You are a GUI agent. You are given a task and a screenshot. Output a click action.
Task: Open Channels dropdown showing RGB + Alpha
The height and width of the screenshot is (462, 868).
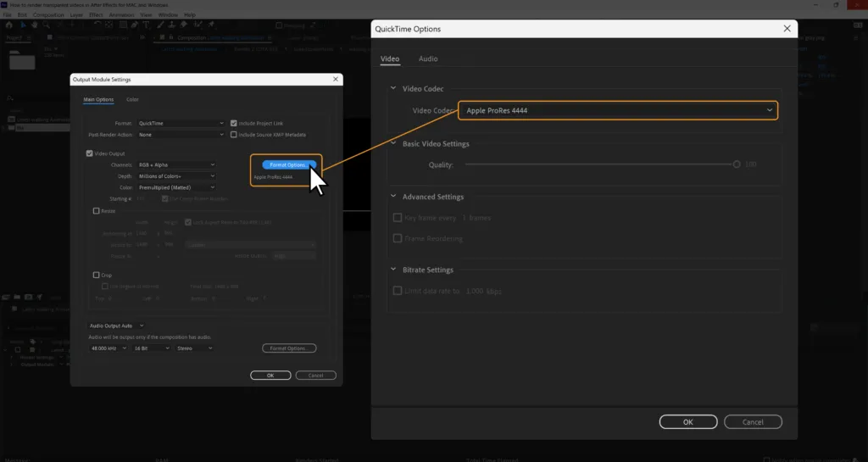(x=176, y=165)
